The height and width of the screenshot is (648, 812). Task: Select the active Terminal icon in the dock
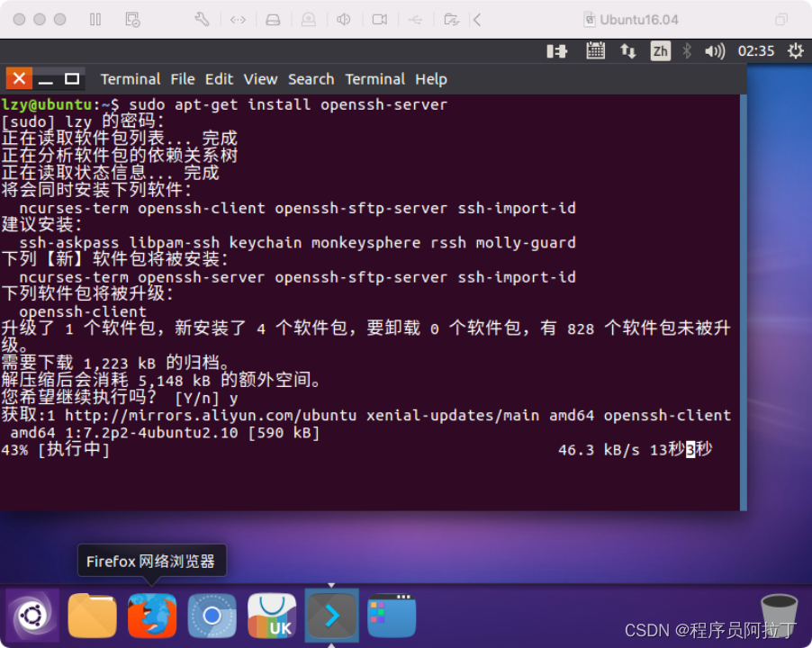pos(331,616)
